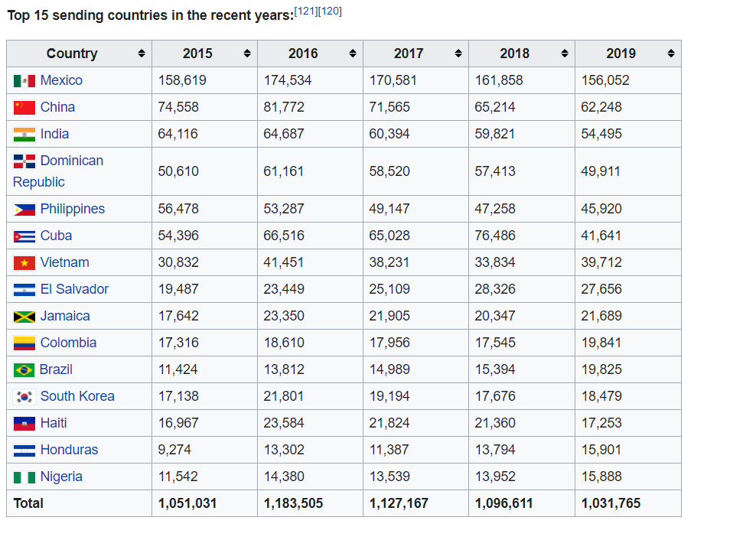Click the 2019 total cell 1,031,765
Viewport: 756px width, 540px height.
[x=611, y=503]
